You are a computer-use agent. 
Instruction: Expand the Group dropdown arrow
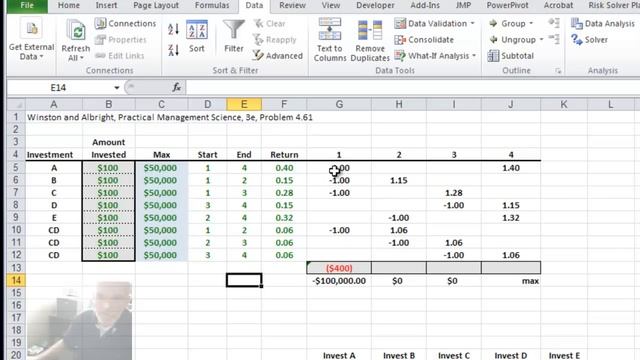pyautogui.click(x=531, y=23)
